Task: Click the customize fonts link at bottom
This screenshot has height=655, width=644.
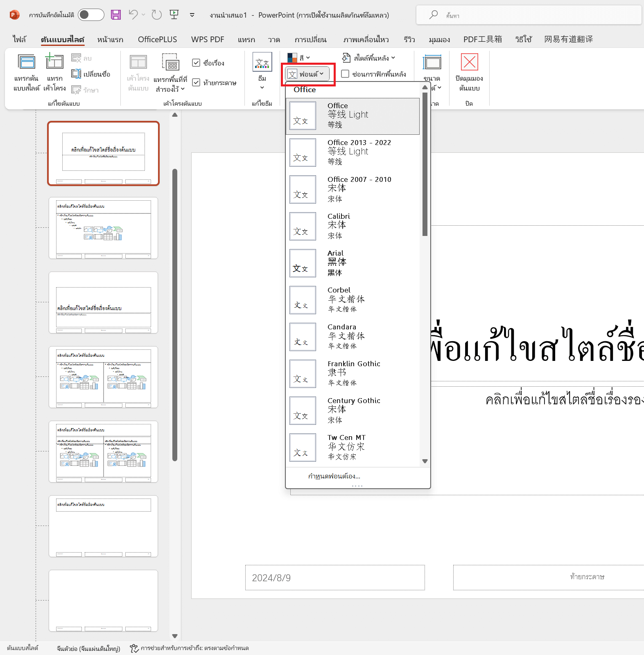Action: [334, 476]
